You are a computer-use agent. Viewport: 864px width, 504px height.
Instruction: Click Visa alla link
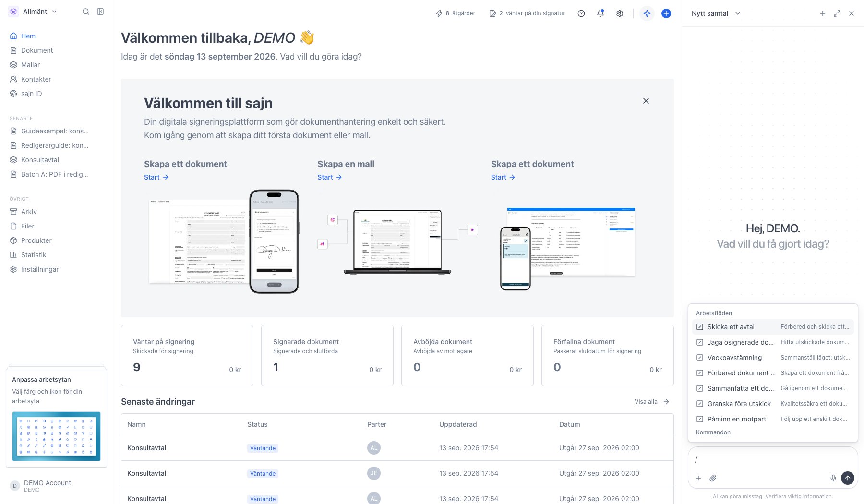point(652,402)
